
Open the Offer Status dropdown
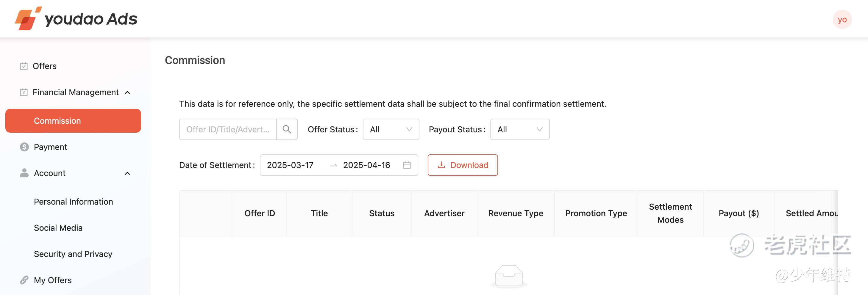click(391, 129)
